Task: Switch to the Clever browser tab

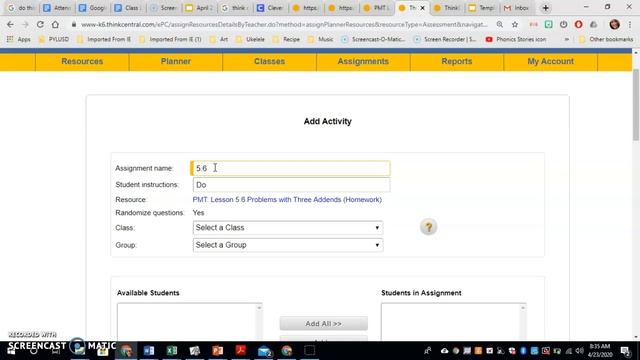Action: 270,8
